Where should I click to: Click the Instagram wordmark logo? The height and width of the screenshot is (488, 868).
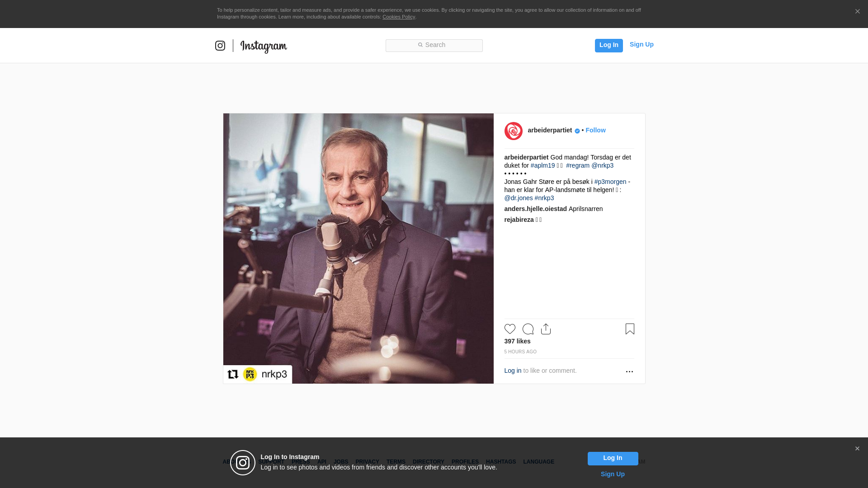[x=264, y=46]
